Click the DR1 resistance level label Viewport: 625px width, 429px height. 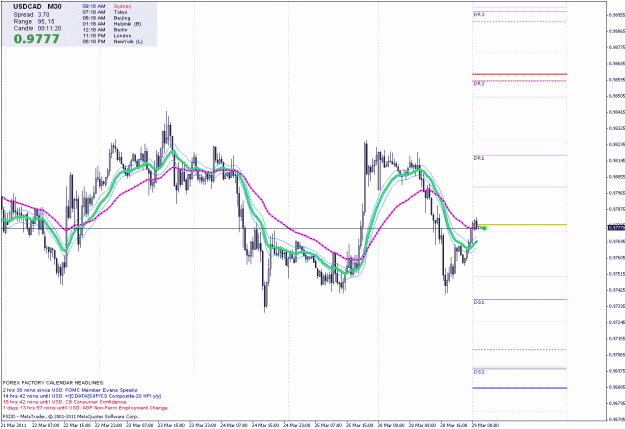[x=479, y=158]
